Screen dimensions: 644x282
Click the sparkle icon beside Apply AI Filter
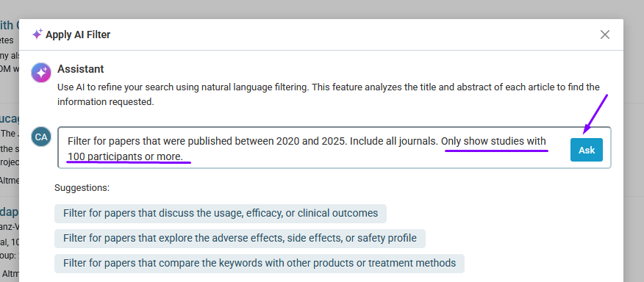pyautogui.click(x=37, y=35)
